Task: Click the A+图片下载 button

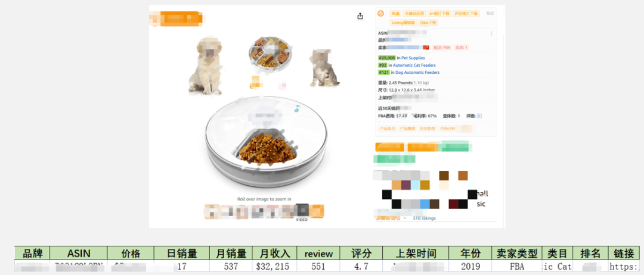Action: [439, 14]
